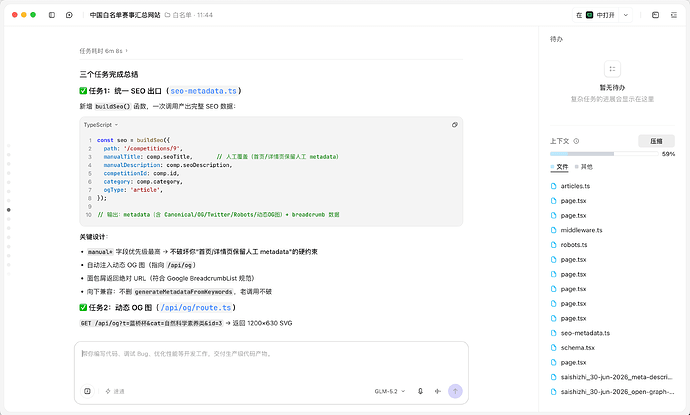Open the chevron dropdown beside 中打开

625,15
